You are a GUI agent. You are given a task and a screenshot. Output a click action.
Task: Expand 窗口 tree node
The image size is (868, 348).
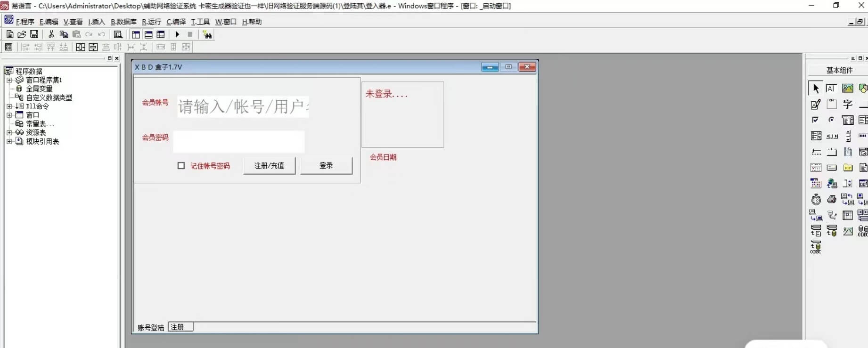(9, 115)
